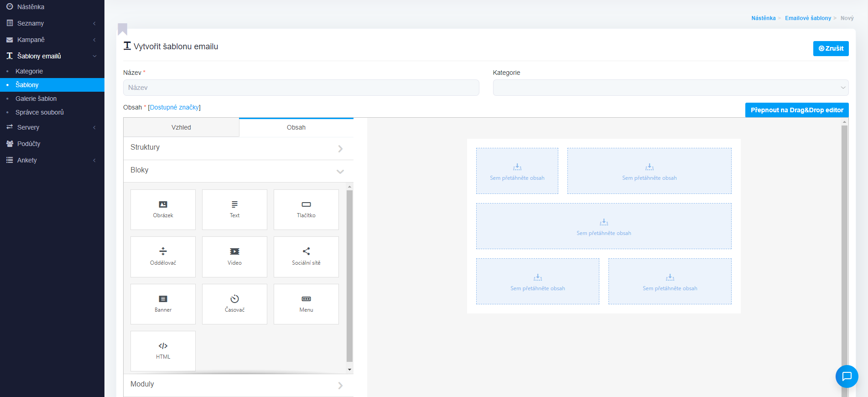Add the Video block
868x397 pixels.
234,257
